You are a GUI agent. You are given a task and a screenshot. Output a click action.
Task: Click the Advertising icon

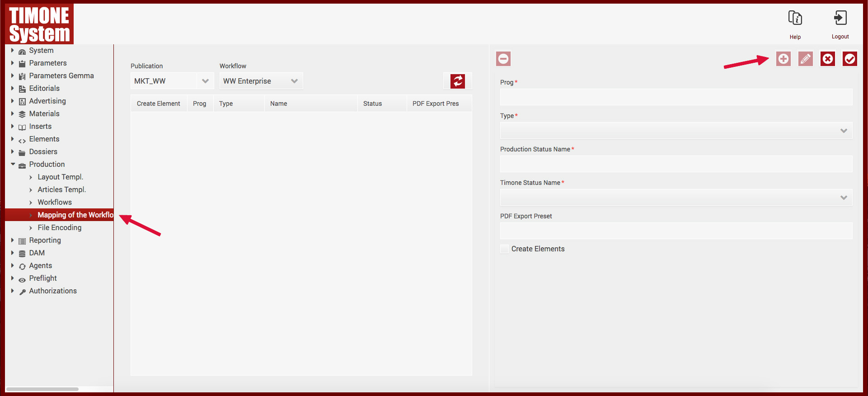22,102
